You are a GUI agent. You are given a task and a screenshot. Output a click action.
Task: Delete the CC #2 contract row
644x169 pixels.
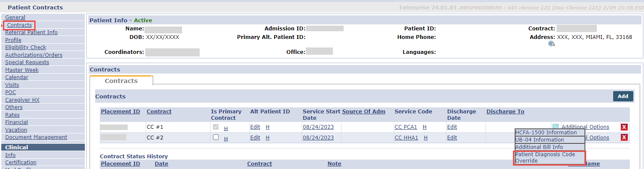coord(624,137)
